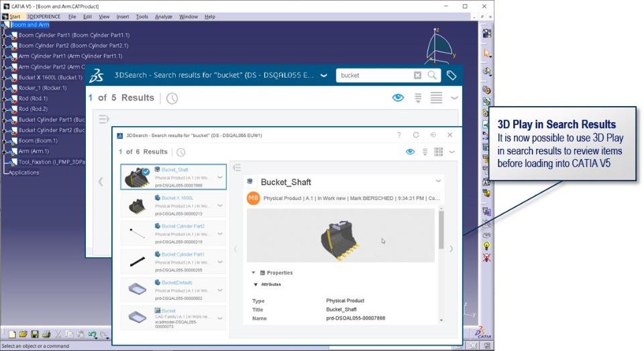Screen dimensions: 644x351
Task: Click the tag icon in rear 3DSearch header
Action: point(451,75)
